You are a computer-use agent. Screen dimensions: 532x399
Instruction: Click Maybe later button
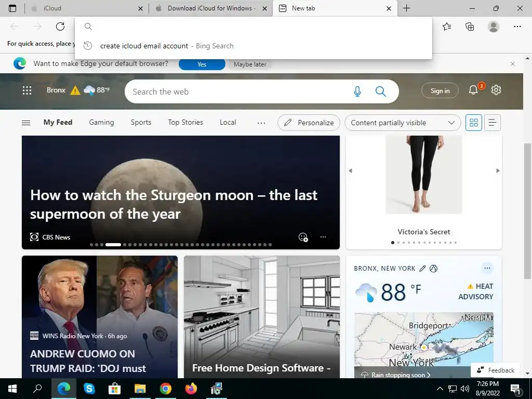(x=250, y=64)
